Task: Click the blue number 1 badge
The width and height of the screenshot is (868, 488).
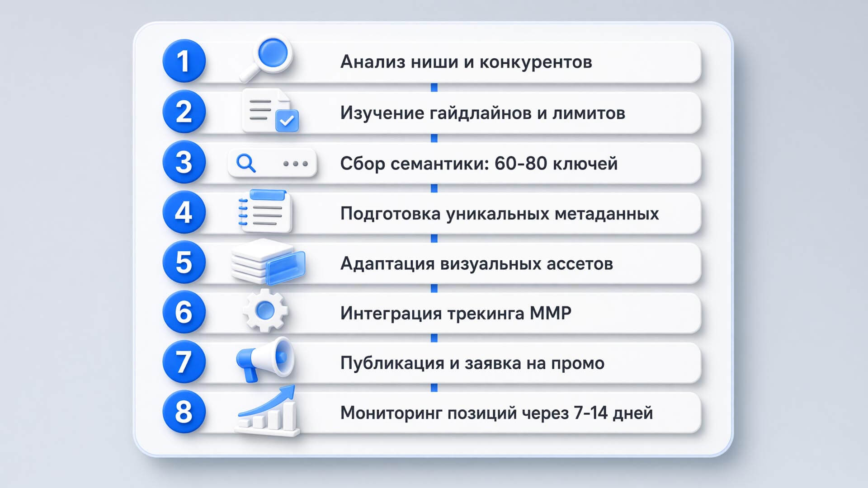Action: coord(184,61)
